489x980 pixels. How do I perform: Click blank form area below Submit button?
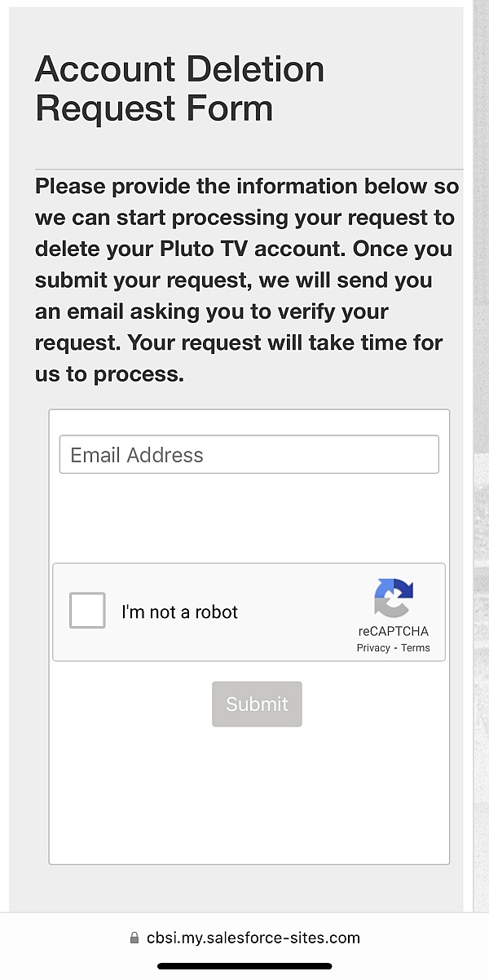point(249,795)
